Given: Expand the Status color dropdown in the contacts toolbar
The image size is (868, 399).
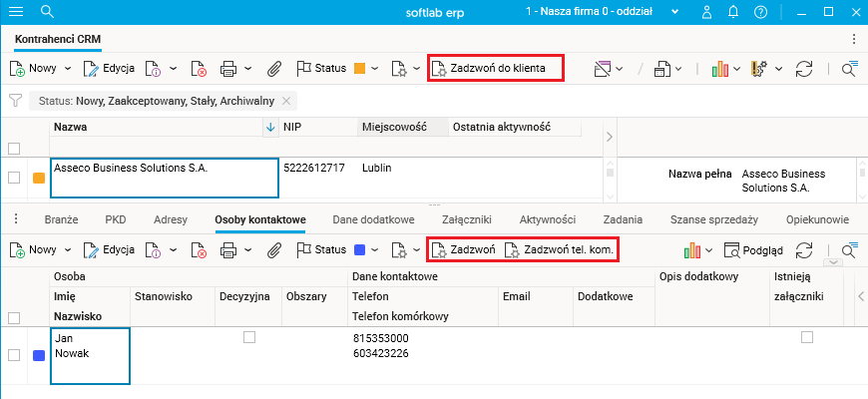Looking at the screenshot, I should click(375, 249).
